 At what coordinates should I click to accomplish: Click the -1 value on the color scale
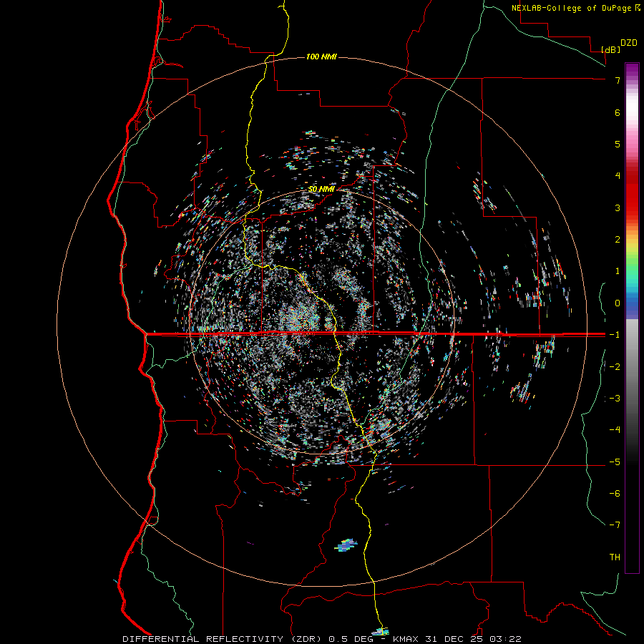point(615,335)
